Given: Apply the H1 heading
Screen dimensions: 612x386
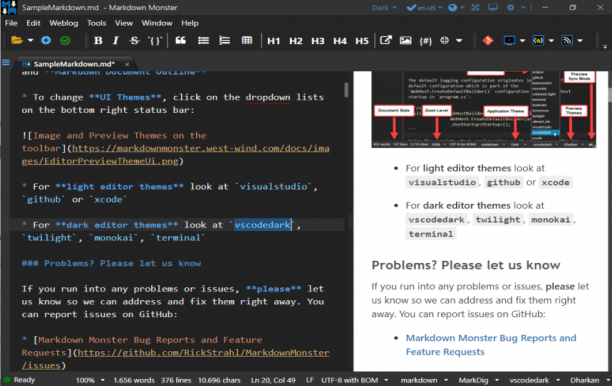Looking at the screenshot, I should click(x=274, y=41).
